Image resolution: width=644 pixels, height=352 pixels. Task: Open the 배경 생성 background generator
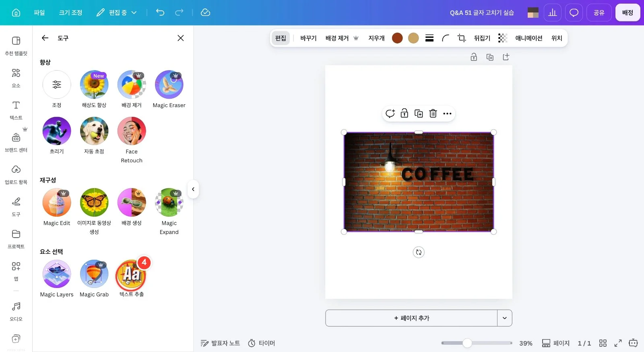click(x=132, y=202)
